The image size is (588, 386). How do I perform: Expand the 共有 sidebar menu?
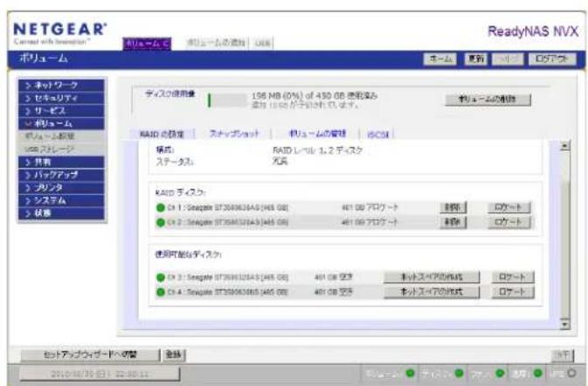(61, 162)
